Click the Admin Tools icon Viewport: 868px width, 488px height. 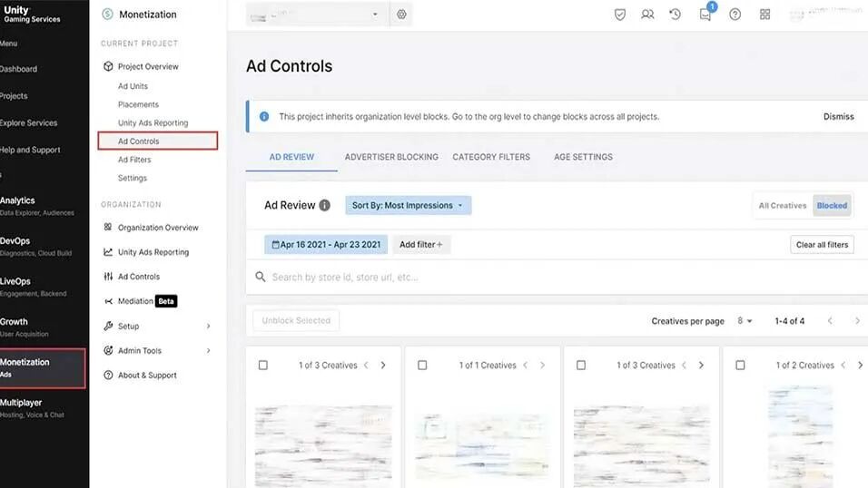pos(108,350)
